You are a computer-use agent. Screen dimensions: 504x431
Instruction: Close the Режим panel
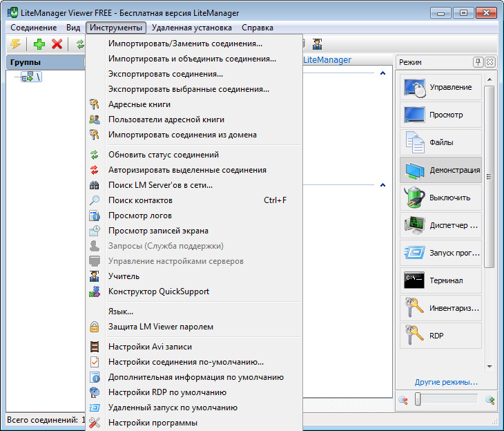coord(490,61)
